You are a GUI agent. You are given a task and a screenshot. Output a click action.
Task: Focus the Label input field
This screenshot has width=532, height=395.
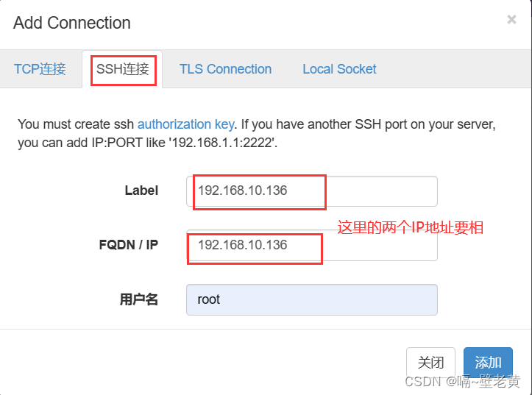coord(311,191)
